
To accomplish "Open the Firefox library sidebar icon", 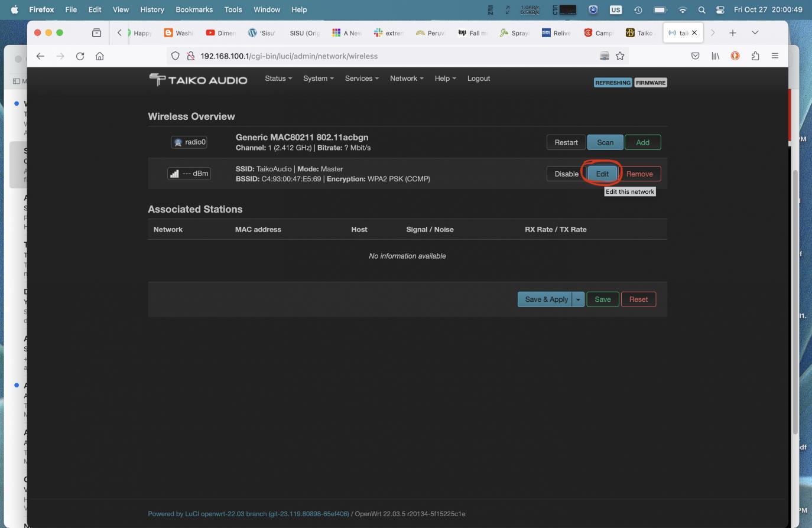I will point(715,56).
